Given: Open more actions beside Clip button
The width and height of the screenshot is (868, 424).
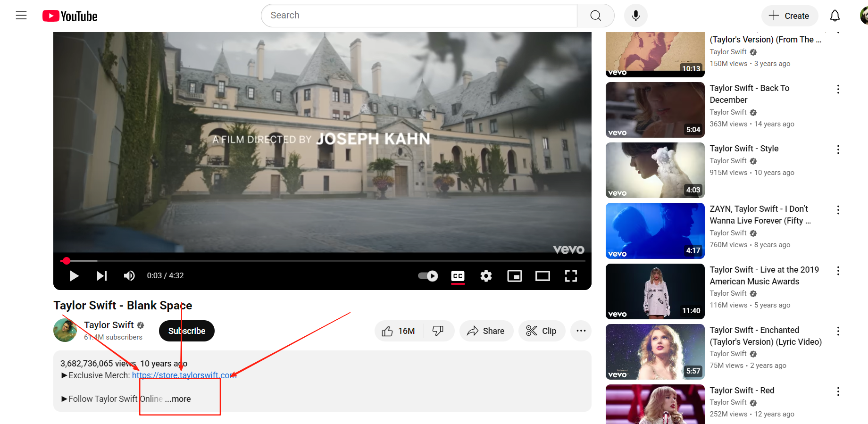Looking at the screenshot, I should pos(581,331).
